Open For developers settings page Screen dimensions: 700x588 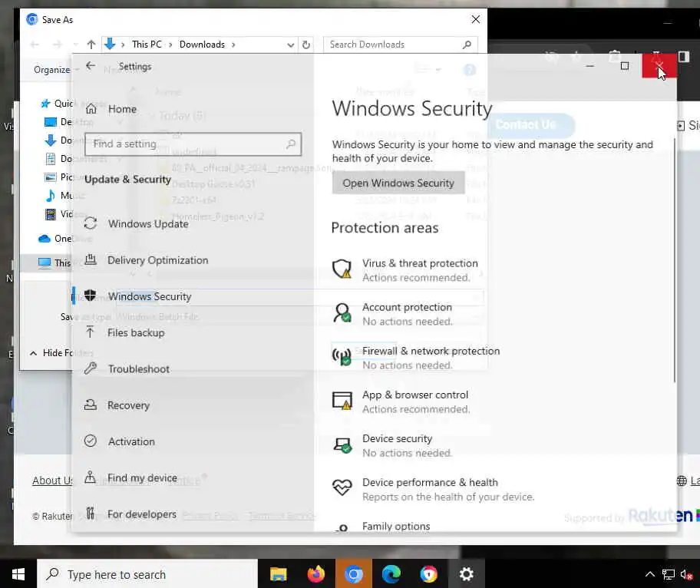point(141,514)
